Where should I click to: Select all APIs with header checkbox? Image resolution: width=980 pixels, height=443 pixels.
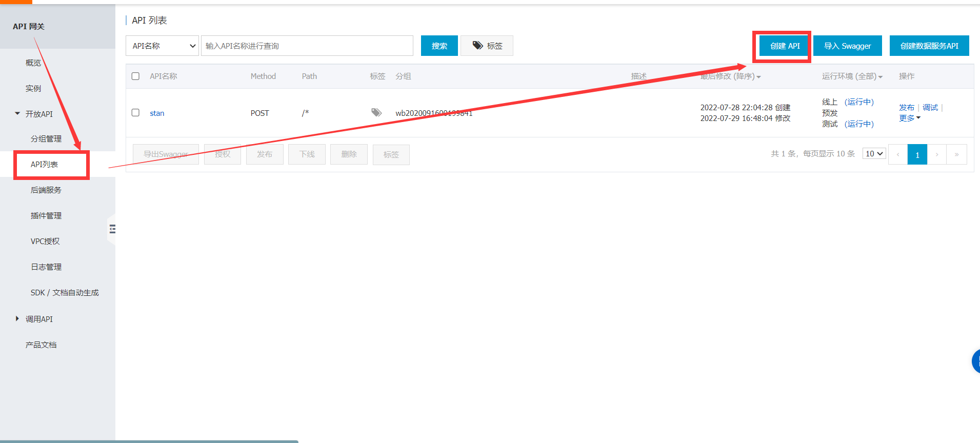click(x=135, y=76)
